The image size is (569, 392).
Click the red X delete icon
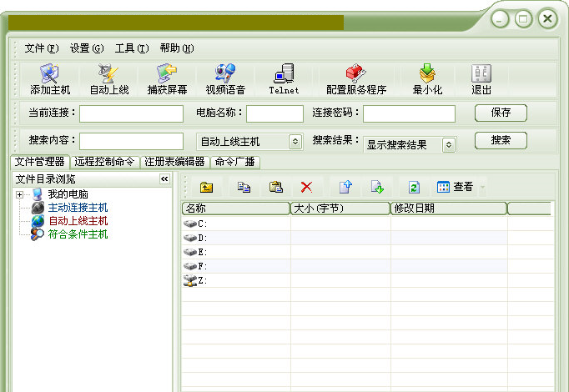pyautogui.click(x=307, y=187)
